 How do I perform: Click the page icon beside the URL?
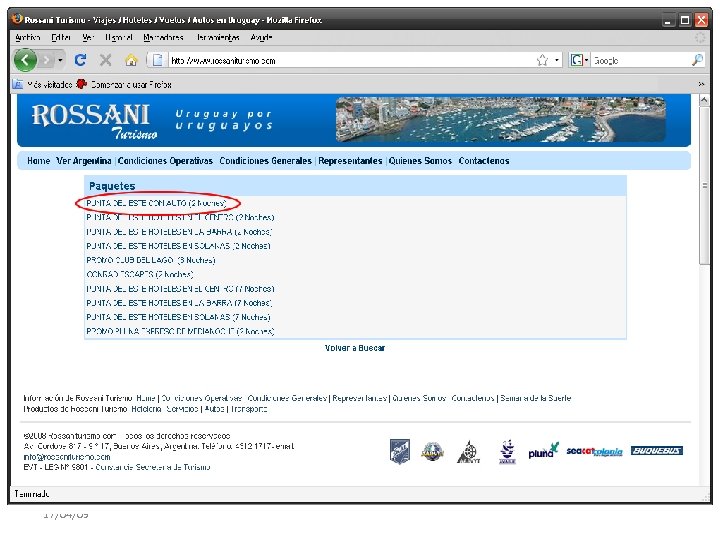tap(158, 60)
